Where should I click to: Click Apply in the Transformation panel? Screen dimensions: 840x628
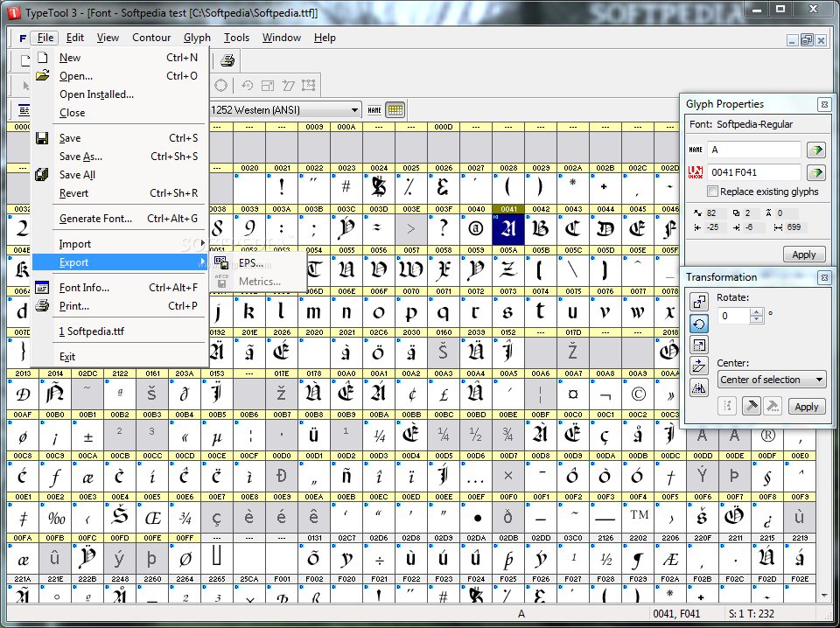click(806, 407)
